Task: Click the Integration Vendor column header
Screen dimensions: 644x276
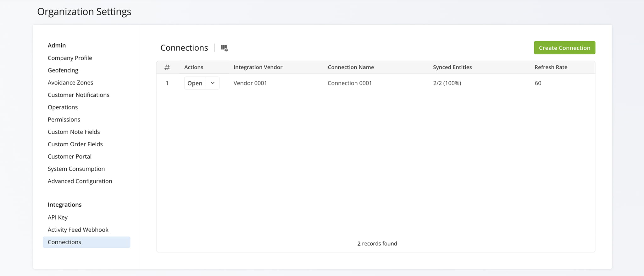Action: (x=258, y=67)
